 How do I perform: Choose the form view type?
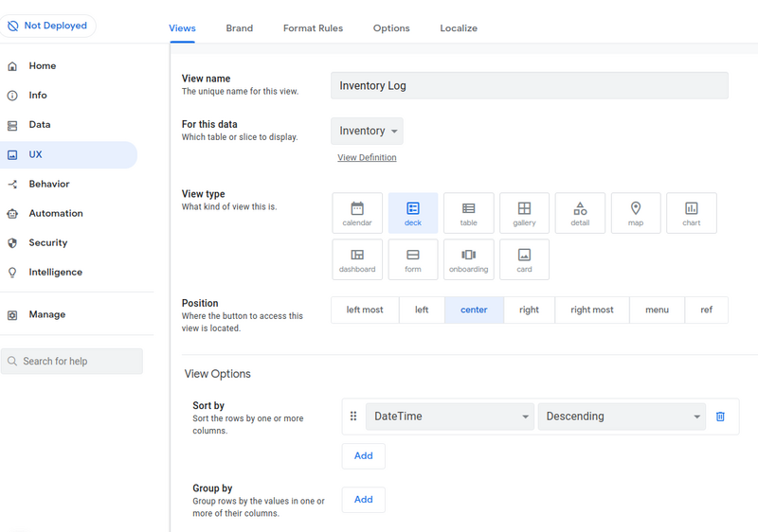pyautogui.click(x=413, y=259)
